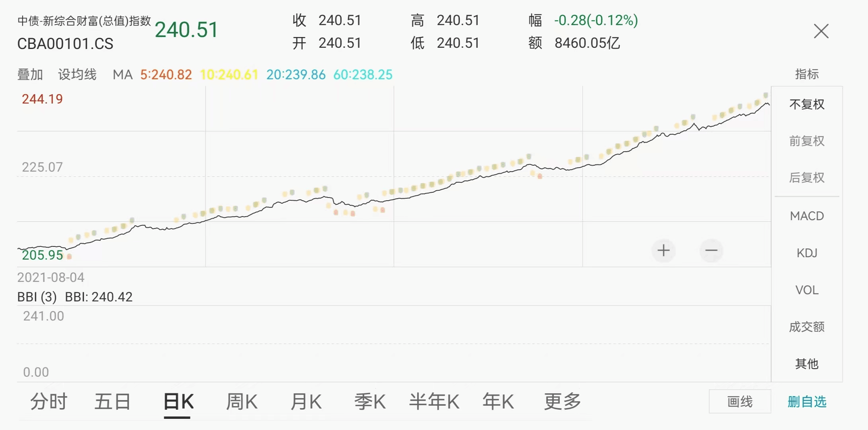Show the 成交额 indicator
The width and height of the screenshot is (868, 430).
pos(807,327)
